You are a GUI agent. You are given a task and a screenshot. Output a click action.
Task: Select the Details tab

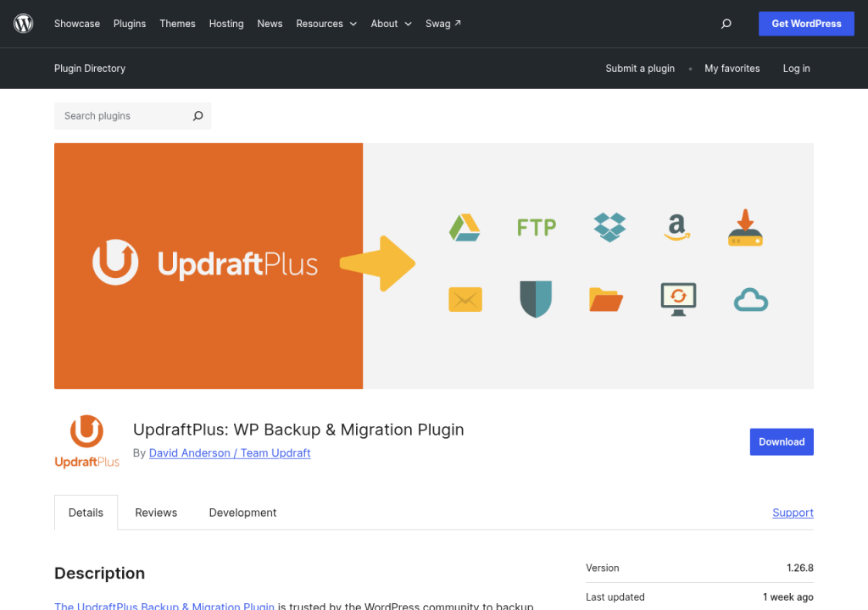tap(86, 513)
